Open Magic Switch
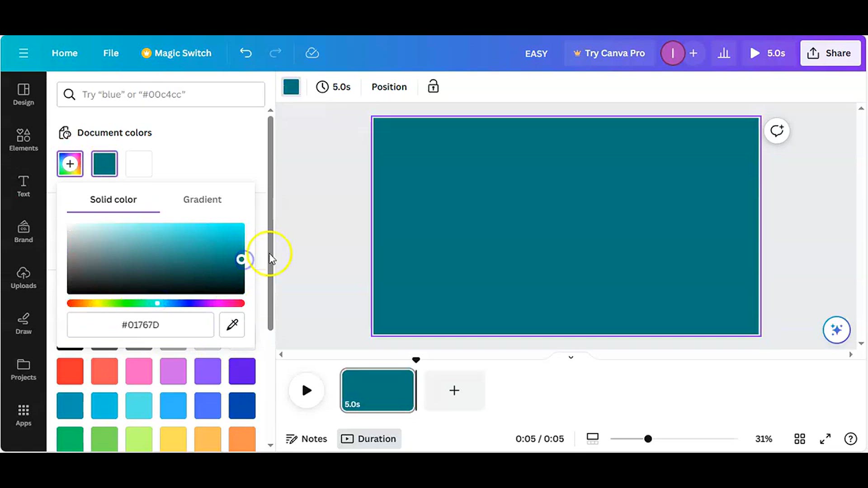 (176, 53)
